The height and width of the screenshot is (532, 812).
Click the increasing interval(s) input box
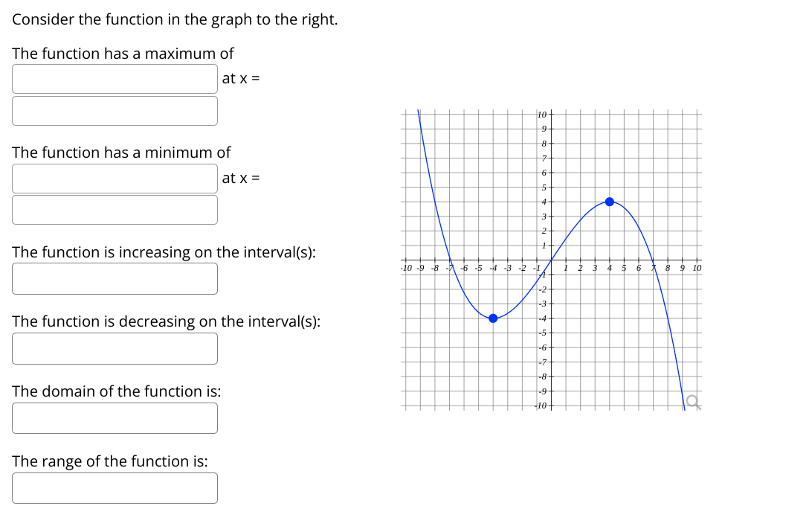pyautogui.click(x=115, y=278)
